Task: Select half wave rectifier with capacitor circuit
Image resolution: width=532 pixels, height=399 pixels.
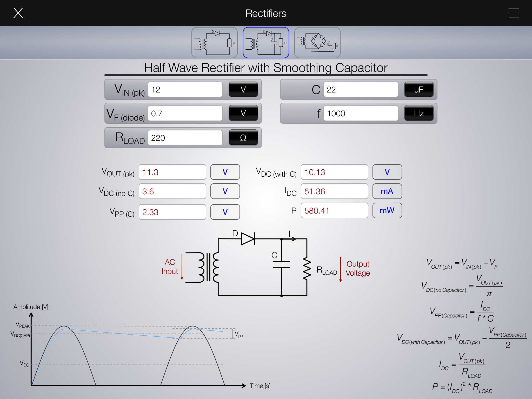Action: tap(266, 43)
